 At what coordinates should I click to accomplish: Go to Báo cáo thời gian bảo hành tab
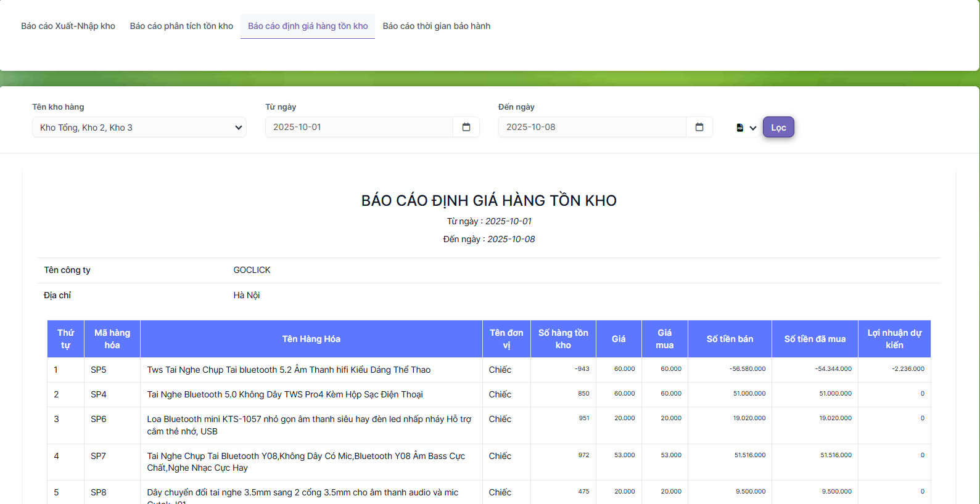coord(437,26)
